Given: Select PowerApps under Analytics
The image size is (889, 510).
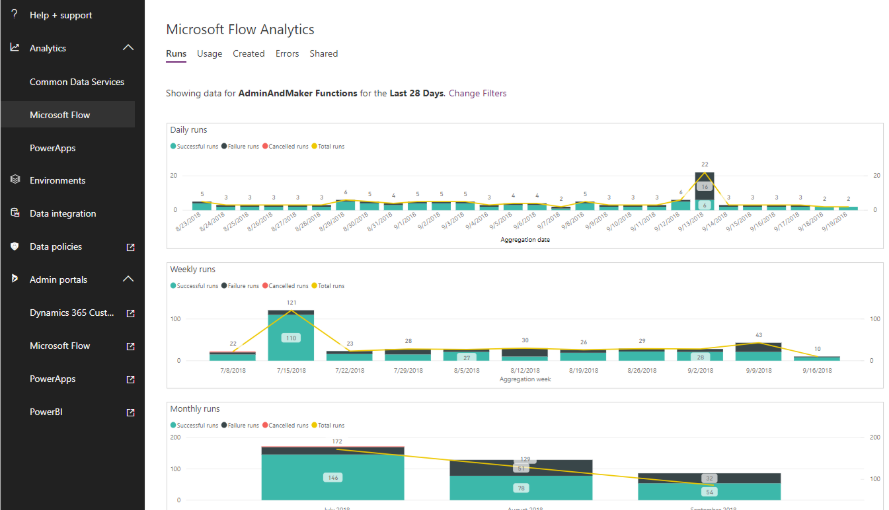Looking at the screenshot, I should [52, 148].
